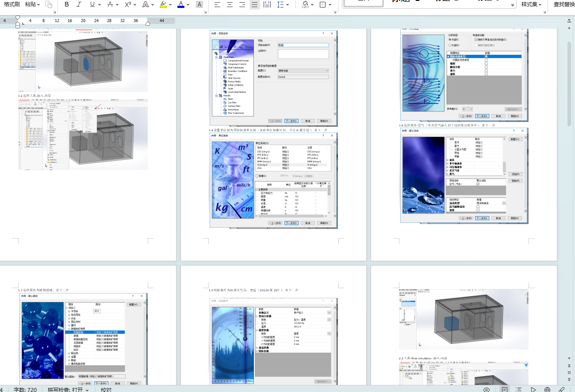The height and width of the screenshot is (392, 575).
Task: Center align the paragraph
Action: [230, 4]
